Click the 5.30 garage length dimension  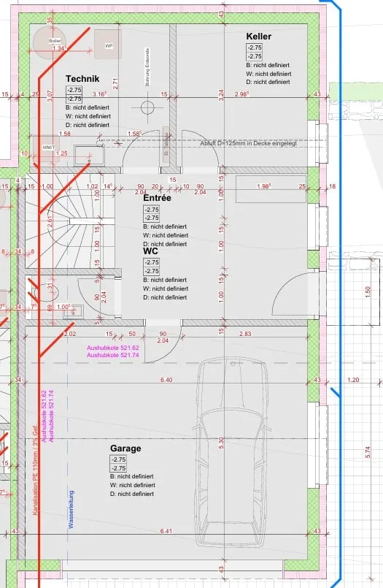tap(221, 443)
